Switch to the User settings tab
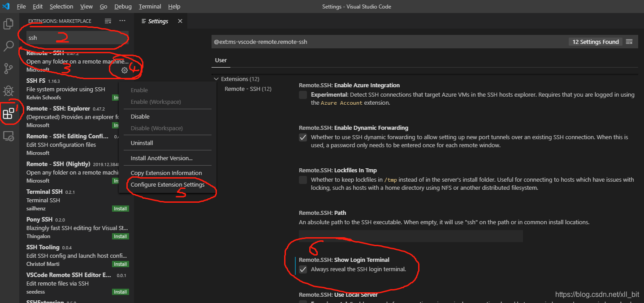644x303 pixels. tap(221, 60)
